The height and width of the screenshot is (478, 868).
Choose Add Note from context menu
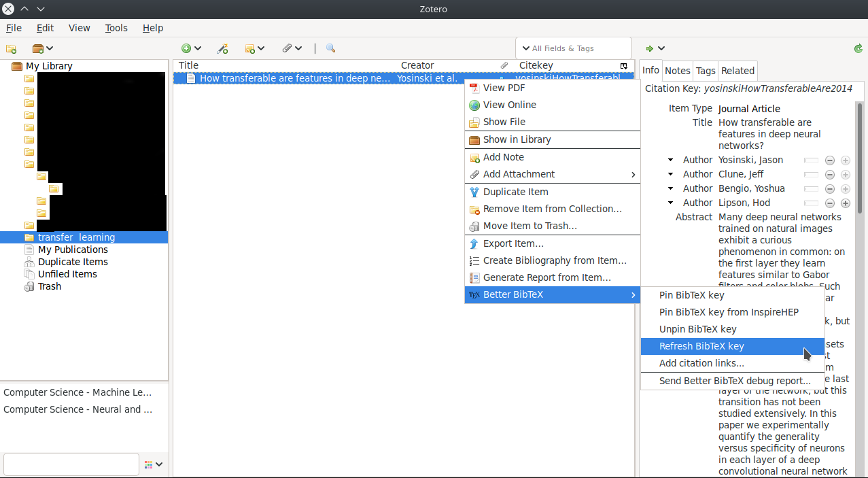coord(553,157)
